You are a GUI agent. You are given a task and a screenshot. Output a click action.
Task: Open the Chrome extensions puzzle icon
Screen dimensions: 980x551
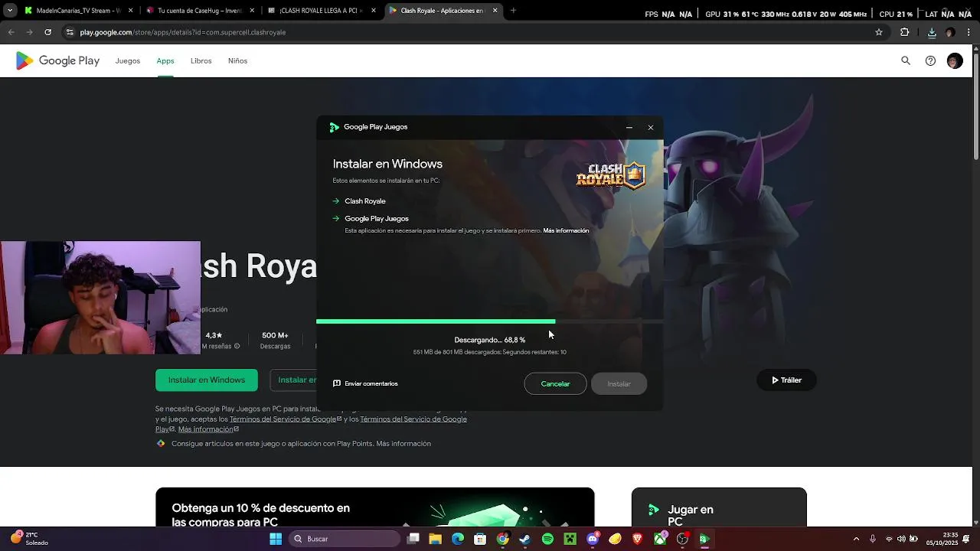pos(905,32)
